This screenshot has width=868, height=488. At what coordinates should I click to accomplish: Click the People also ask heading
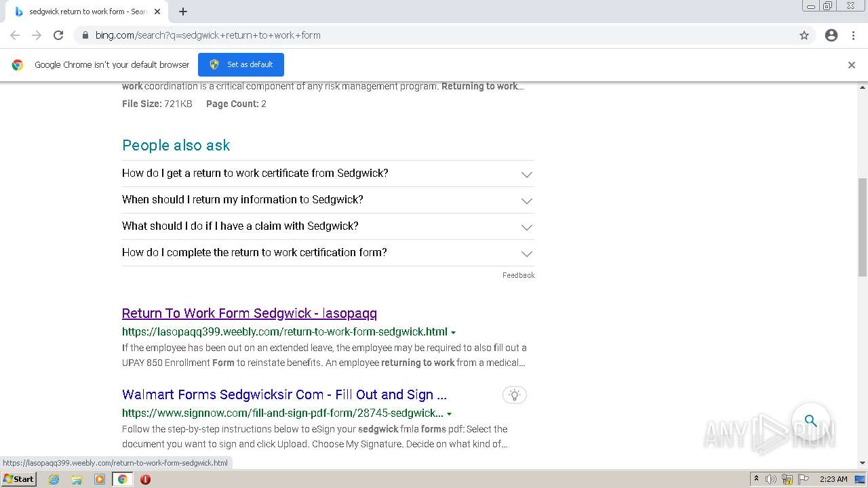click(176, 145)
